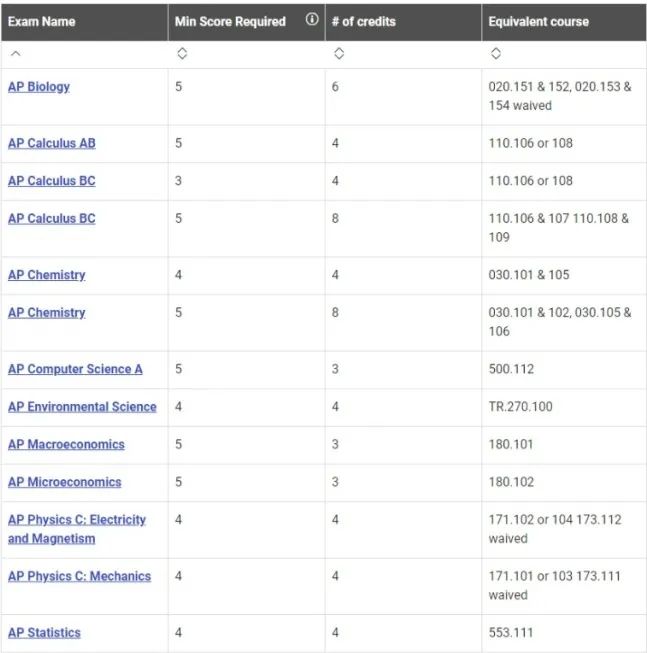The width and height of the screenshot is (647, 653).
Task: Click the Min Score Required sort arrows
Action: coord(181,54)
